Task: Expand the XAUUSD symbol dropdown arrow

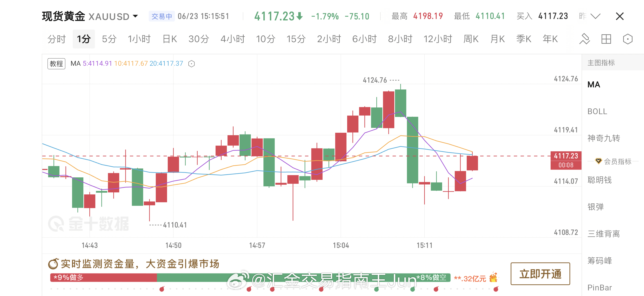Action: [x=135, y=16]
